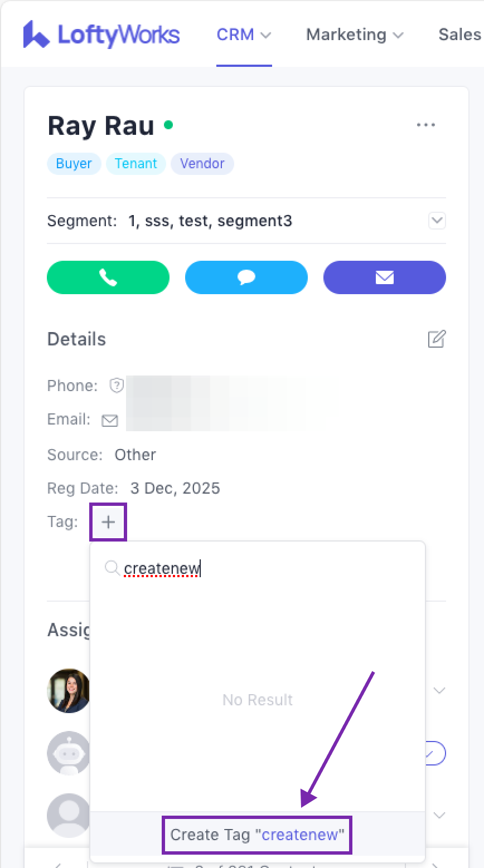Open the CRM menu dropdown
The image size is (484, 868).
point(244,35)
